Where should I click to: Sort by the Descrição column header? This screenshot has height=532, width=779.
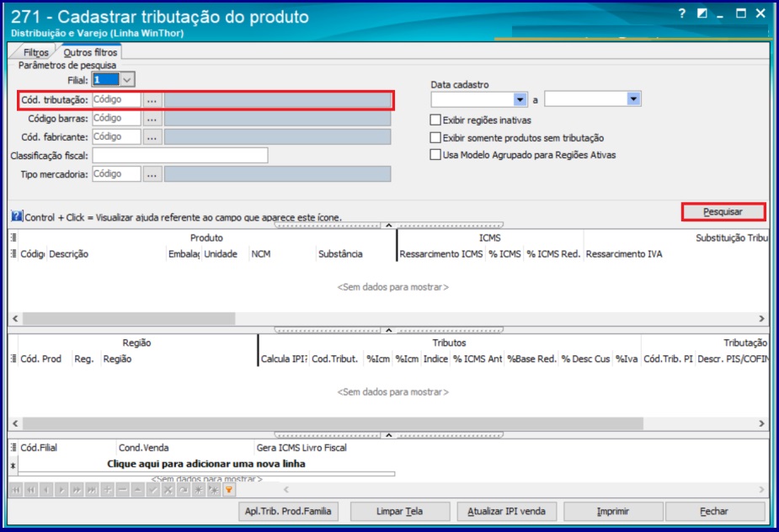pyautogui.click(x=106, y=254)
